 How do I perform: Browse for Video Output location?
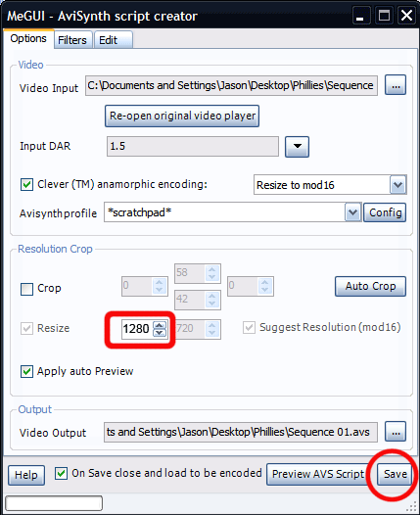[396, 432]
